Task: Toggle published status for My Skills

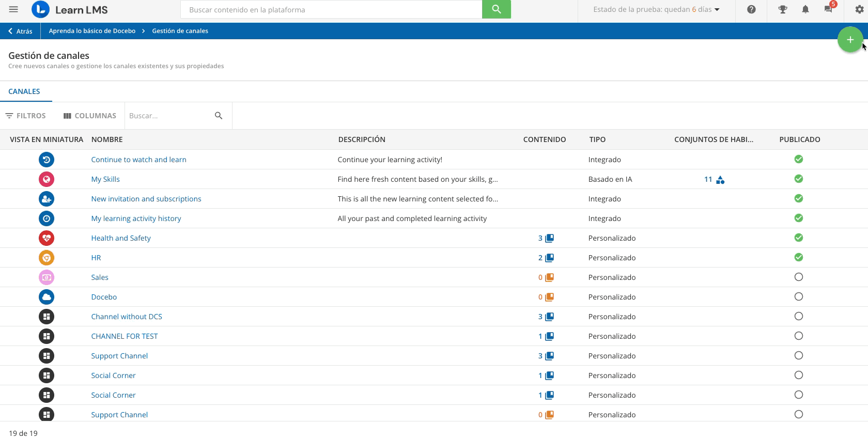Action: (799, 179)
